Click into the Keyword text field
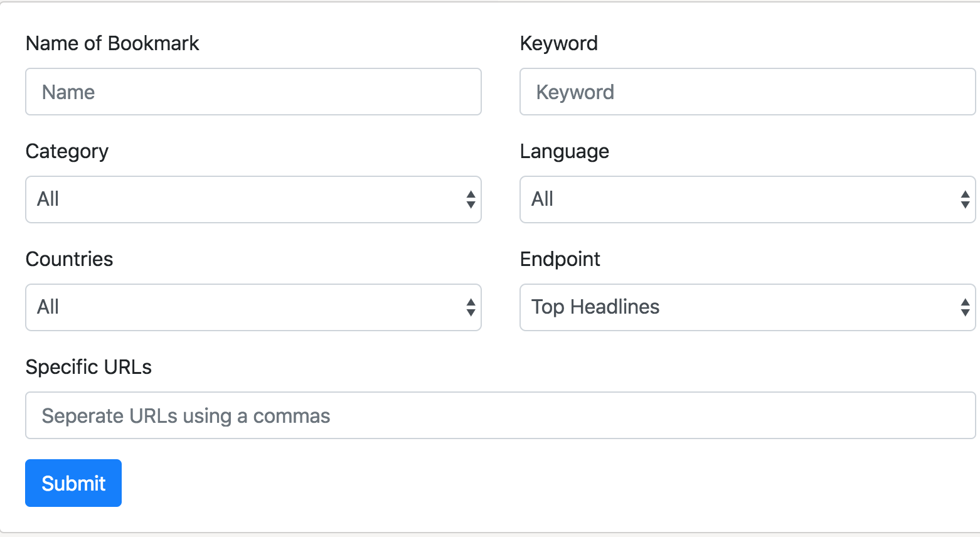Image resolution: width=980 pixels, height=537 pixels. 747,92
